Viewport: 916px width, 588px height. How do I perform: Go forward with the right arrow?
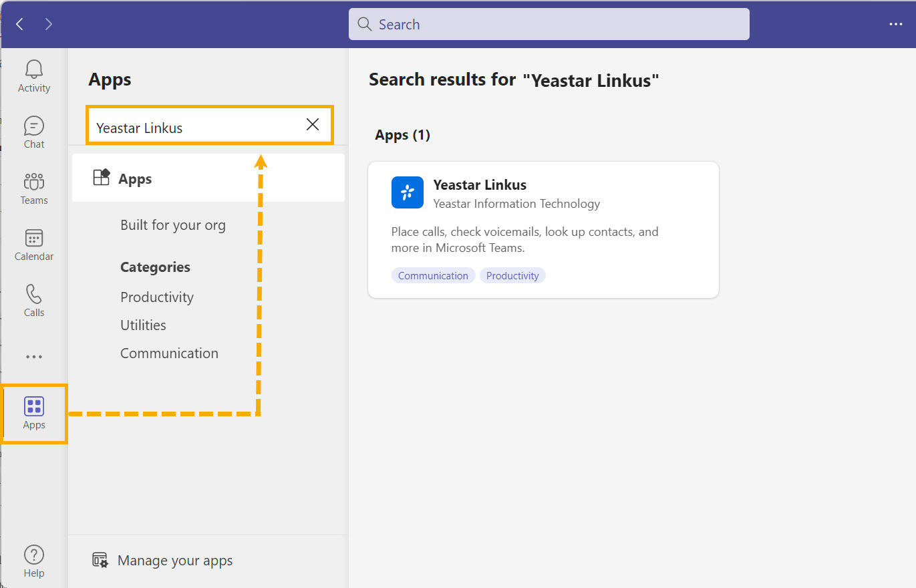click(48, 25)
